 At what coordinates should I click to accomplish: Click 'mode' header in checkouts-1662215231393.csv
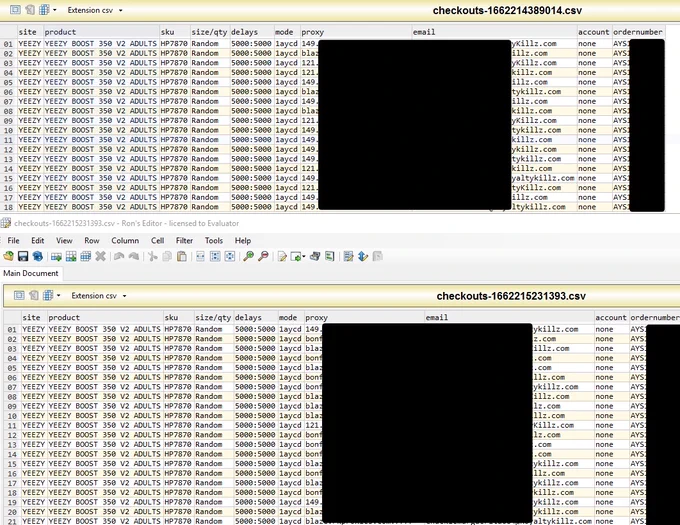291,317
